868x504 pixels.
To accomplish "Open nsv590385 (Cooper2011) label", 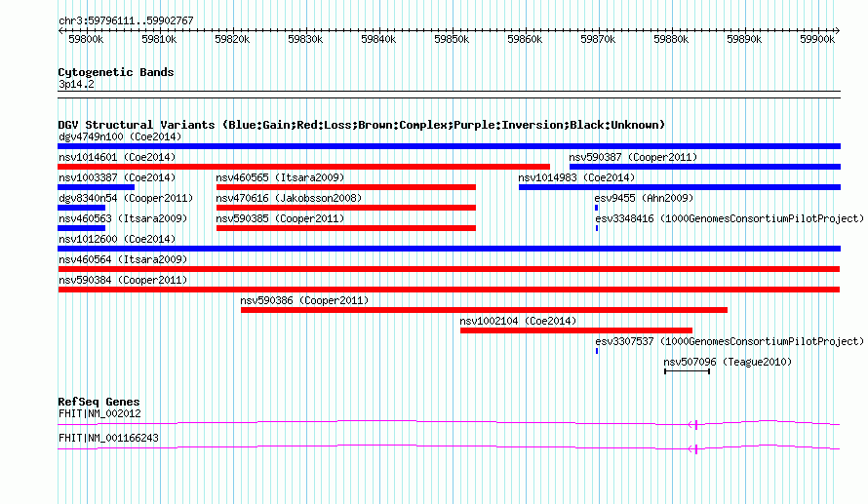I will [x=280, y=218].
